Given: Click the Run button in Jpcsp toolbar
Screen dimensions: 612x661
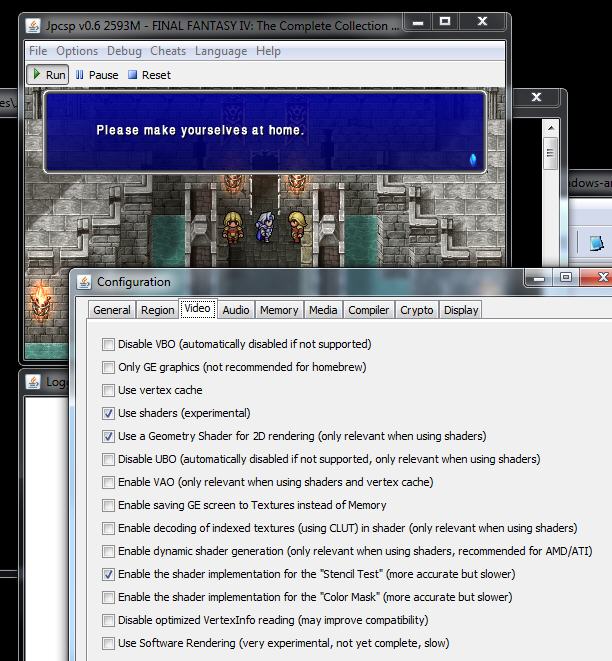Looking at the screenshot, I should [x=48, y=75].
